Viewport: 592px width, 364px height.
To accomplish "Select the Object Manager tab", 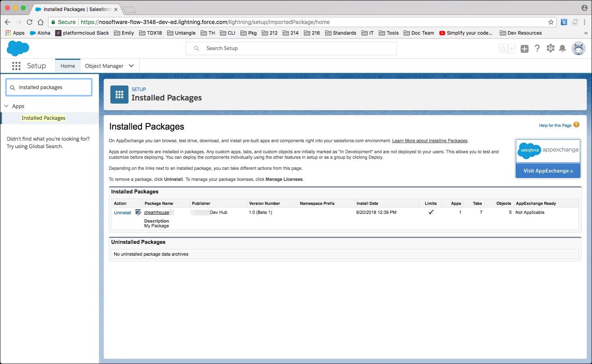I will point(104,66).
